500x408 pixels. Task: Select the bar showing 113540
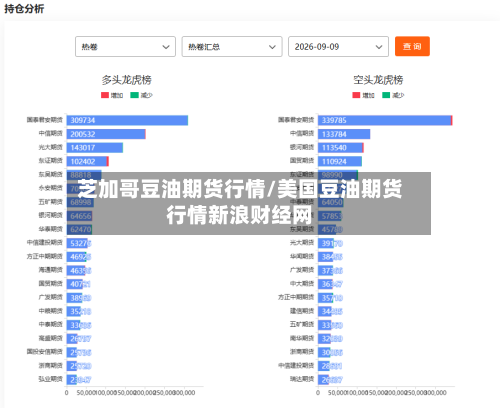(x=341, y=148)
